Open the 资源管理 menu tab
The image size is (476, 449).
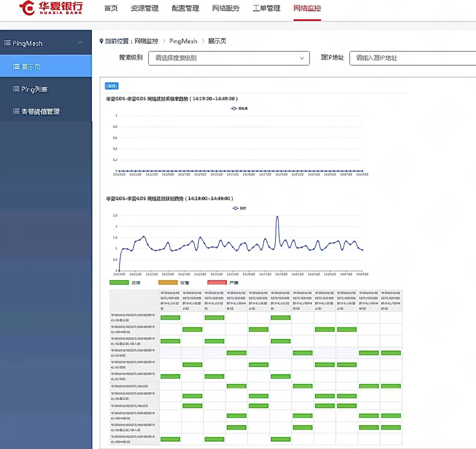[145, 8]
